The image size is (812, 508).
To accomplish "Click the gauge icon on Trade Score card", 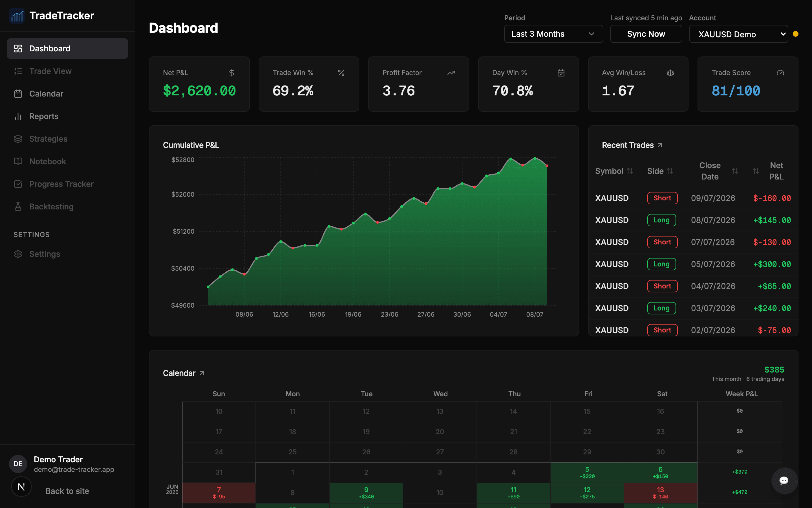I will (780, 73).
